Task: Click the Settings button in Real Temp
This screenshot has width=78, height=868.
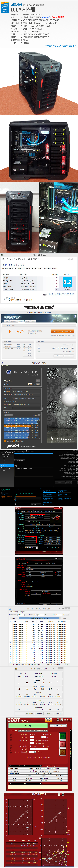Action: [x=58, y=713]
